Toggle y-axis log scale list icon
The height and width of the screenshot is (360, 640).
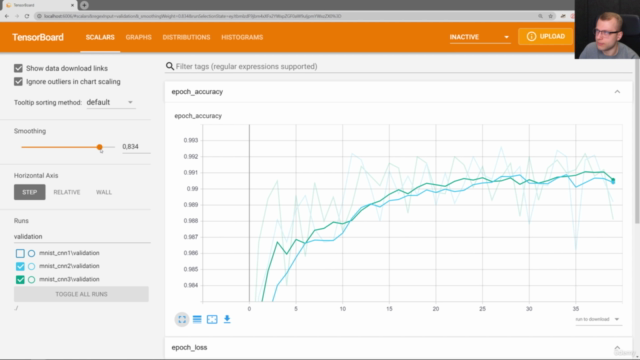[x=197, y=319]
